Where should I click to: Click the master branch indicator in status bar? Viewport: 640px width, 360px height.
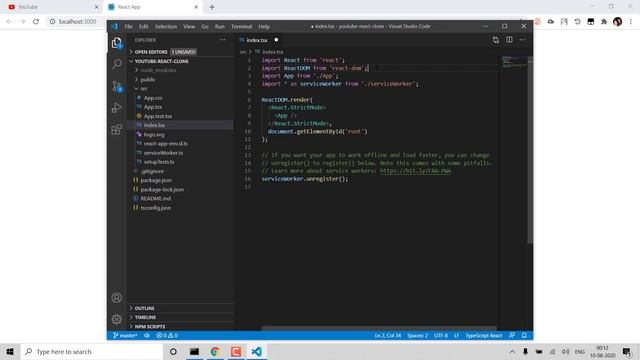(125, 336)
